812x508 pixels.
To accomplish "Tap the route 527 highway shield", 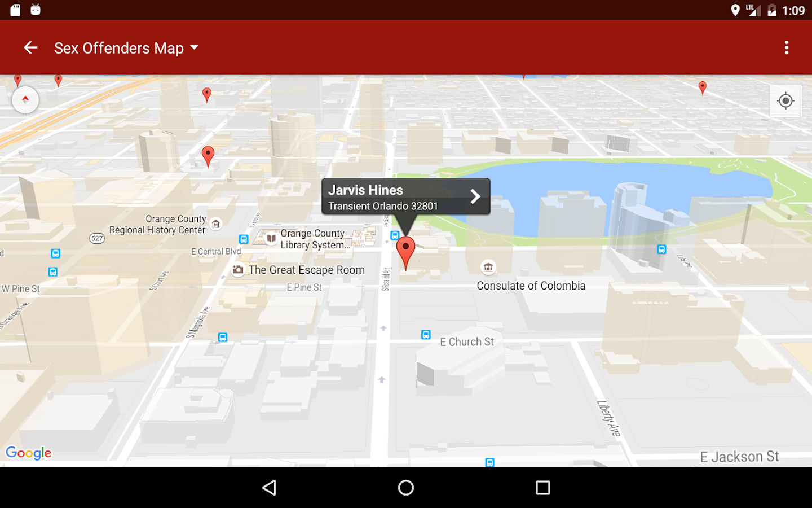I will tap(97, 238).
